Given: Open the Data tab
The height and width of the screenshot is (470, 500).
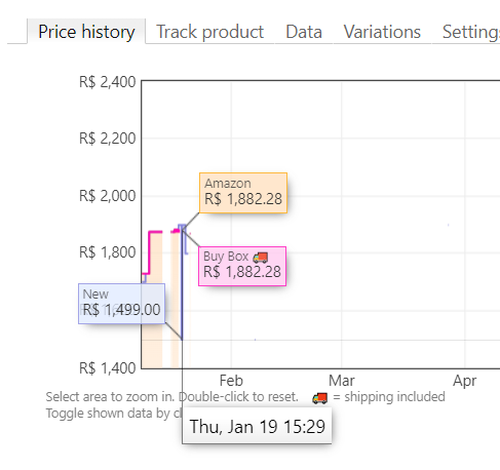Looking at the screenshot, I should [x=304, y=32].
